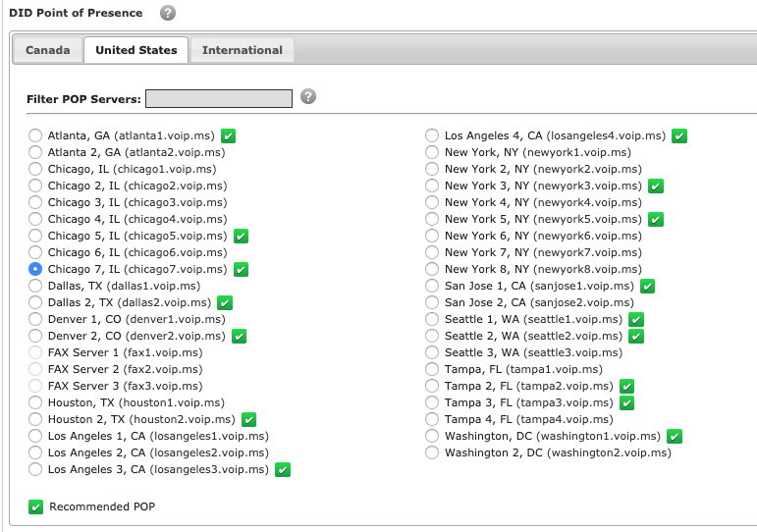Image resolution: width=757 pixels, height=532 pixels.
Task: Click recommended checkmark beside Tampa 2, FL
Action: click(x=626, y=386)
